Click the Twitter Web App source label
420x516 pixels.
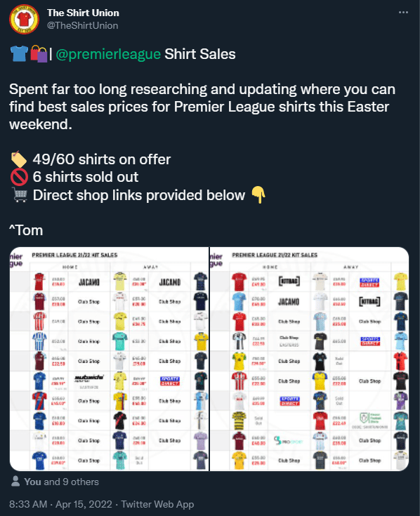point(157,504)
